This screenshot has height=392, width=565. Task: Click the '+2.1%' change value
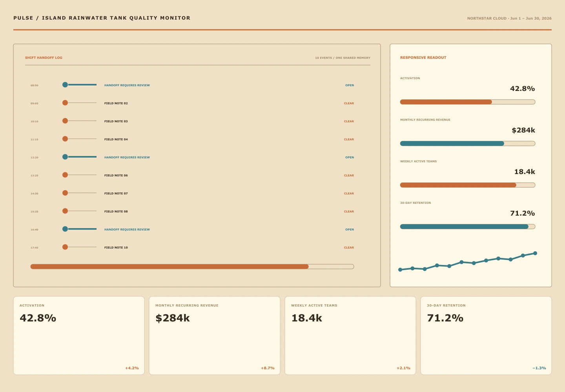[403, 368]
